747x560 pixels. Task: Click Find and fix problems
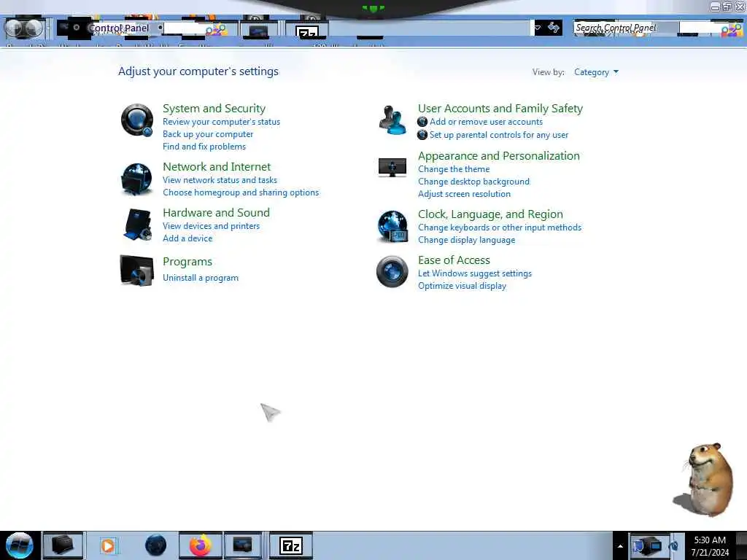tap(204, 147)
